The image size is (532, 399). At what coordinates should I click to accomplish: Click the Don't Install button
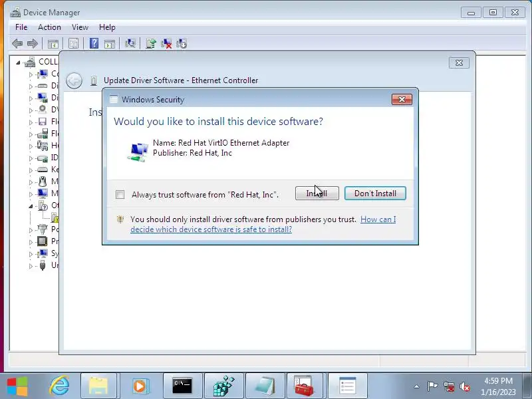[x=375, y=194]
